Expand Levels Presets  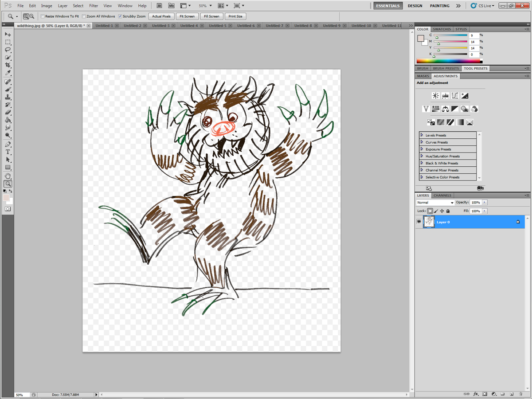pos(422,135)
